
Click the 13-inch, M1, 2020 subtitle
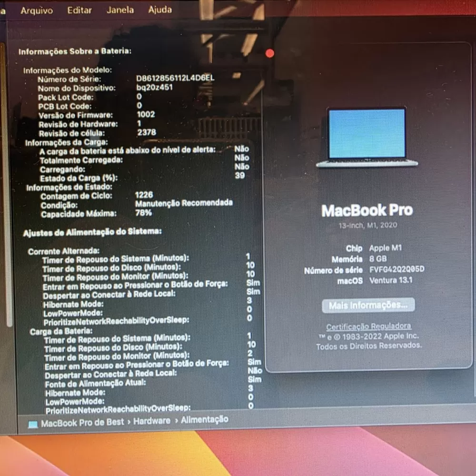pyautogui.click(x=368, y=225)
